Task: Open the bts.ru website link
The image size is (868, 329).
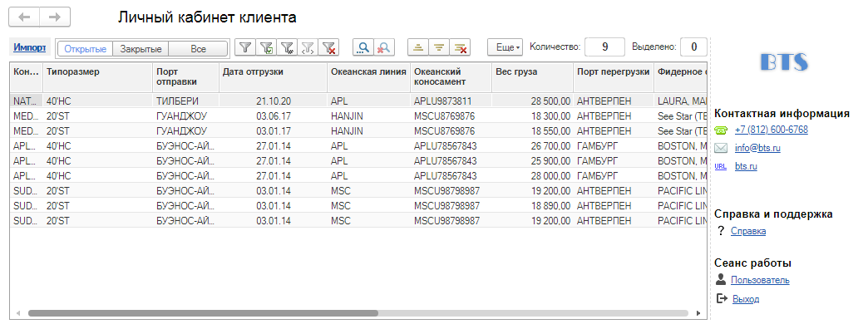Action: click(x=746, y=166)
